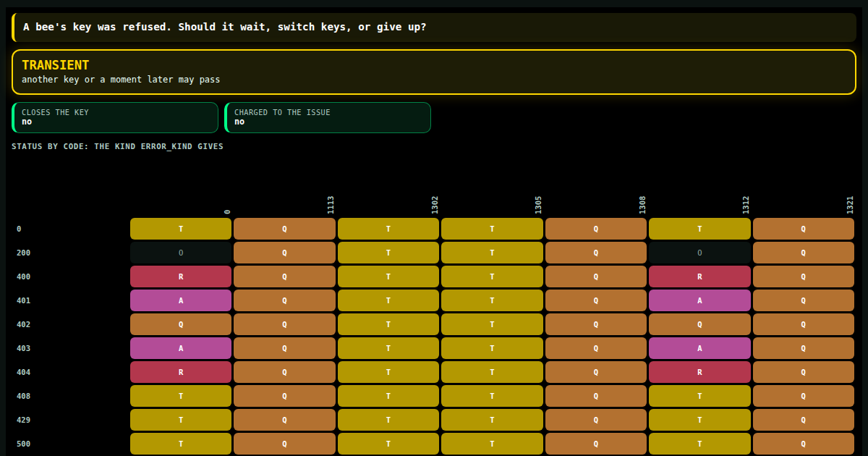868x456 pixels.
Task: Click row label 402
Action: pyautogui.click(x=24, y=324)
